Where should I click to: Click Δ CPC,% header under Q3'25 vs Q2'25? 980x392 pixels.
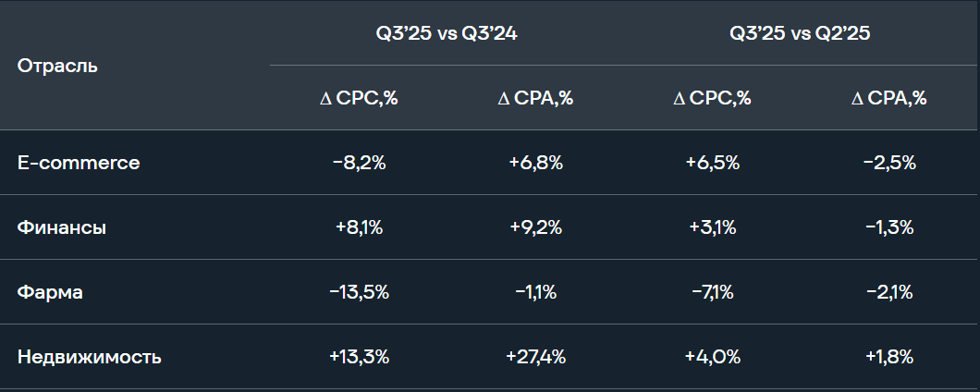712,98
